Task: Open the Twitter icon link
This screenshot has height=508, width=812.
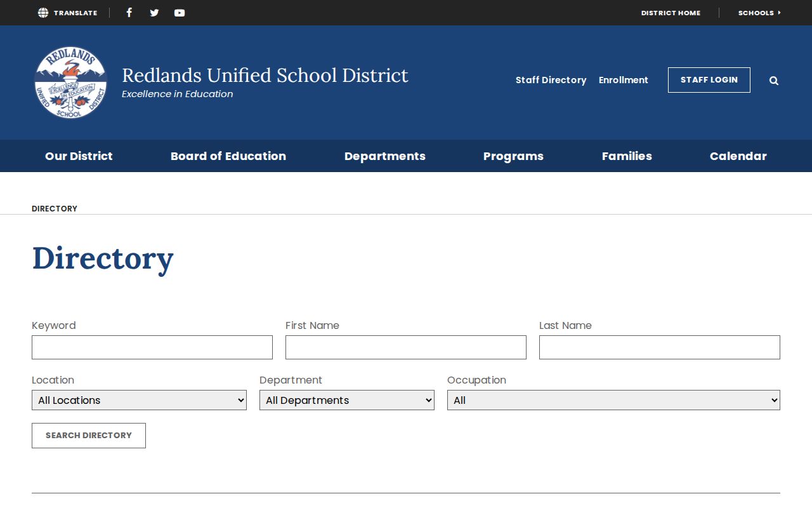Action: click(x=154, y=13)
